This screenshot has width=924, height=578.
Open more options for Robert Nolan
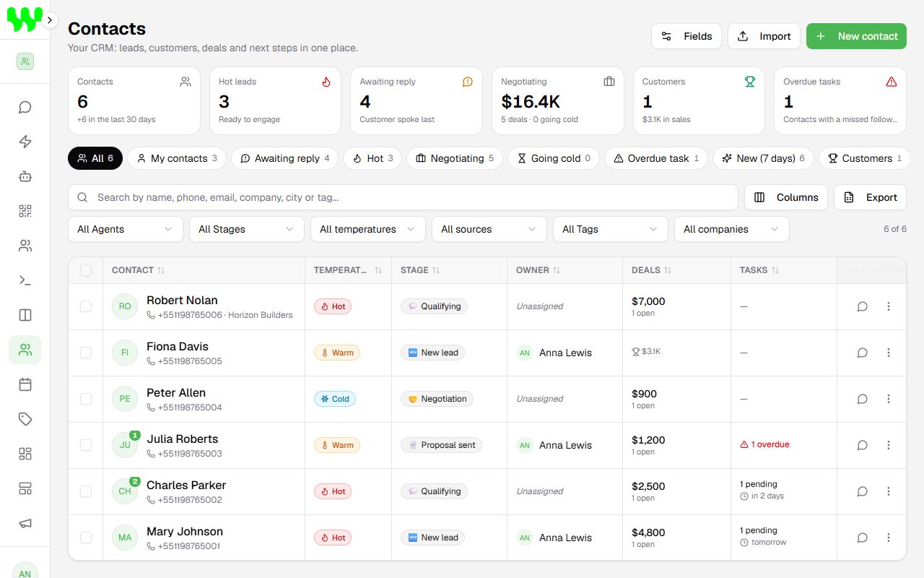[x=889, y=306]
